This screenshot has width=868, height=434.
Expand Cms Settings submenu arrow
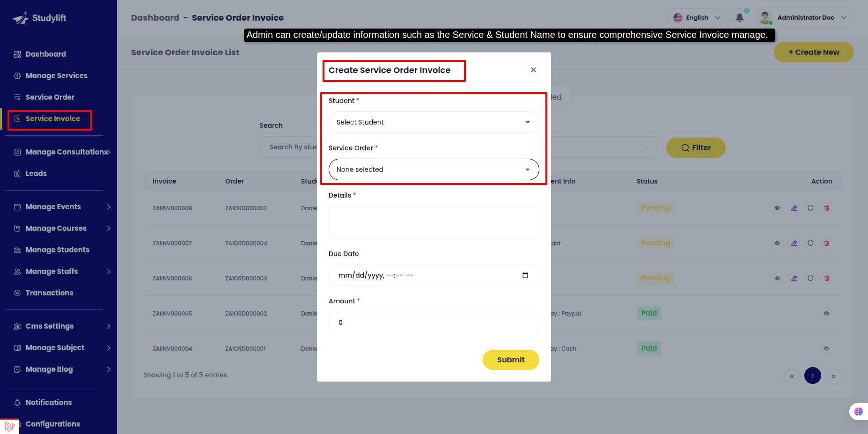pyautogui.click(x=109, y=326)
